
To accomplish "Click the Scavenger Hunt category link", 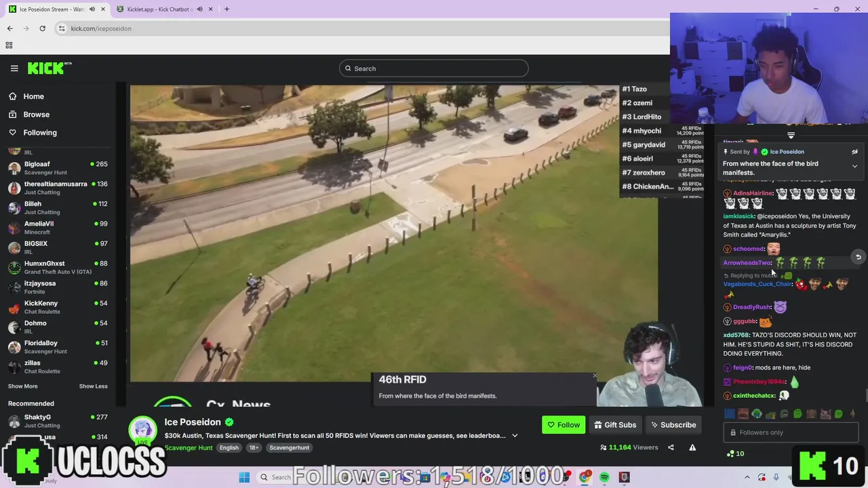I will (x=189, y=448).
